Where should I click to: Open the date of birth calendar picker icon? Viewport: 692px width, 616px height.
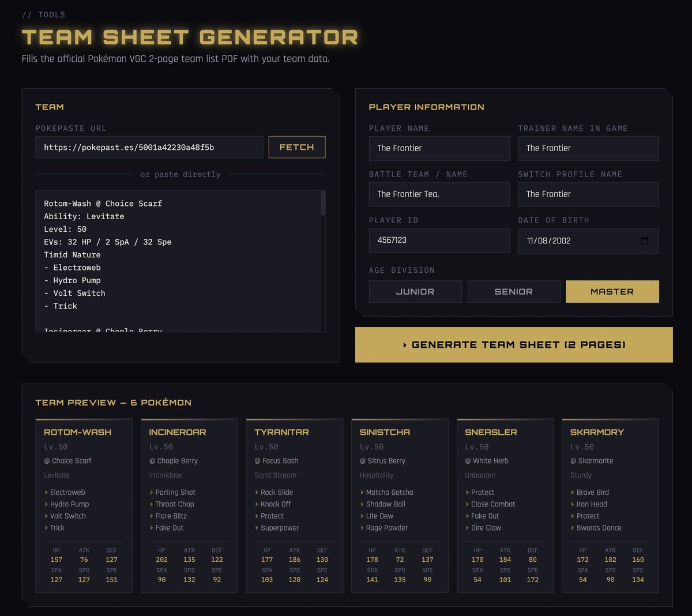click(x=645, y=241)
